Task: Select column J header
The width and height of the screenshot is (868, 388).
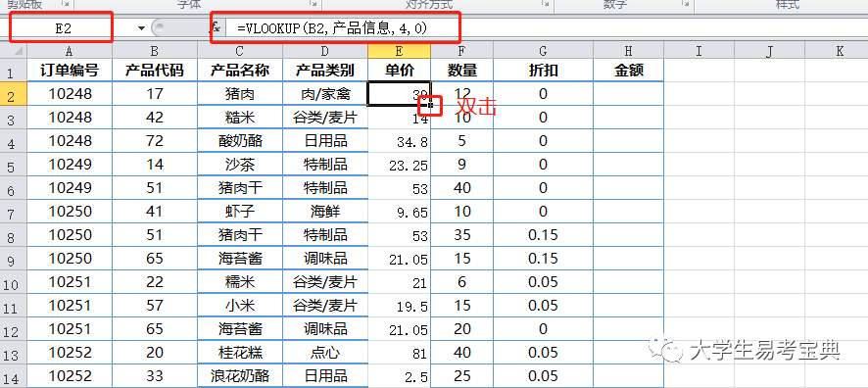Action: [769, 51]
